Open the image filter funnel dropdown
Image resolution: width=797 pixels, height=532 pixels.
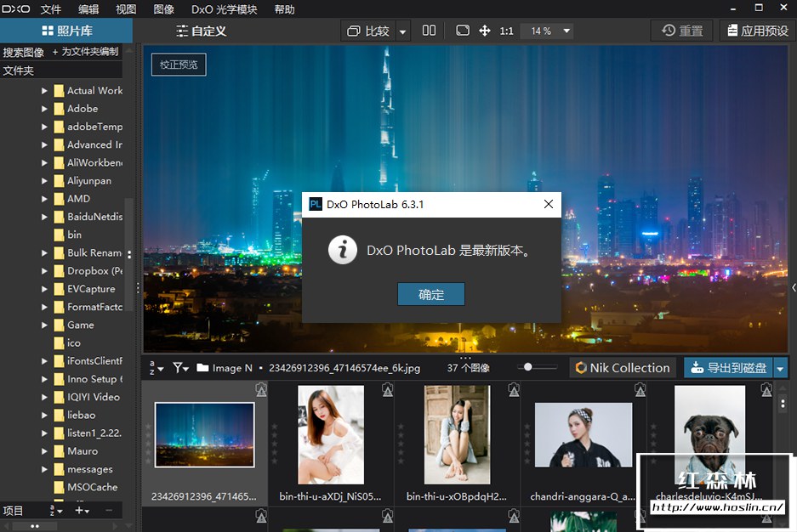(x=180, y=368)
